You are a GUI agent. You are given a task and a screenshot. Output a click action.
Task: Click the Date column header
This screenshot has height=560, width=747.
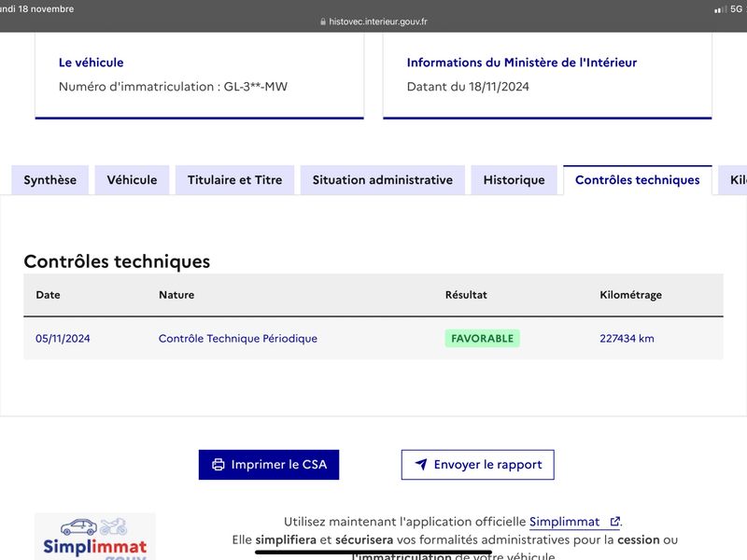tap(49, 295)
